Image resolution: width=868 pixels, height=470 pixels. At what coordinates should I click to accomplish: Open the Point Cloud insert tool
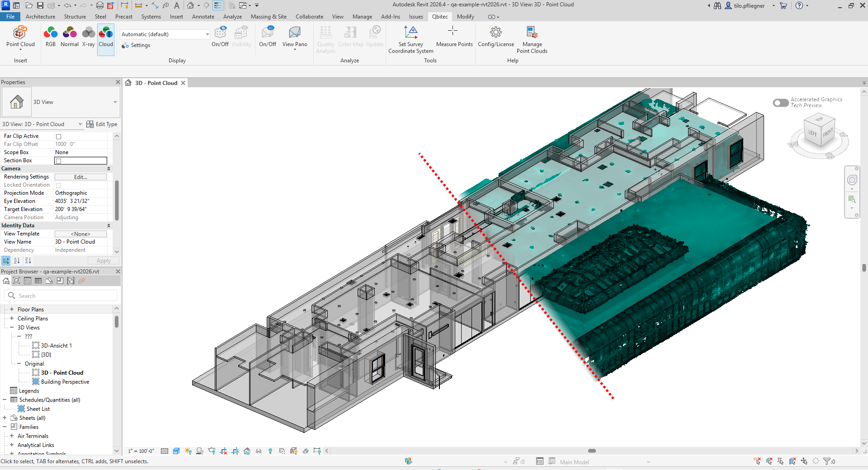[x=20, y=38]
